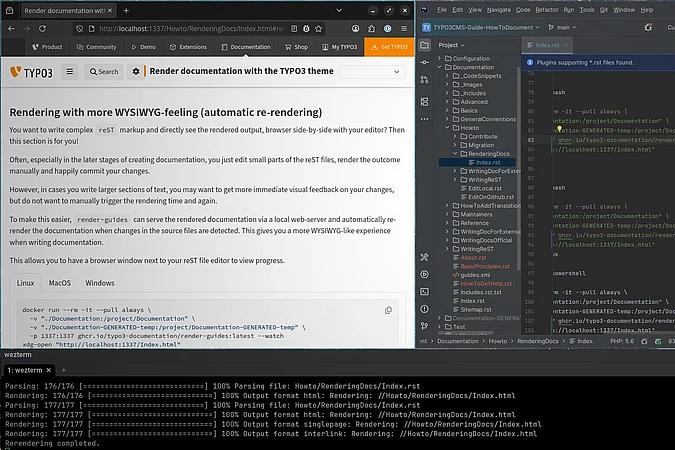Image resolution: width=675 pixels, height=450 pixels.
Task: Click the Git tool window icon
Action: click(426, 326)
